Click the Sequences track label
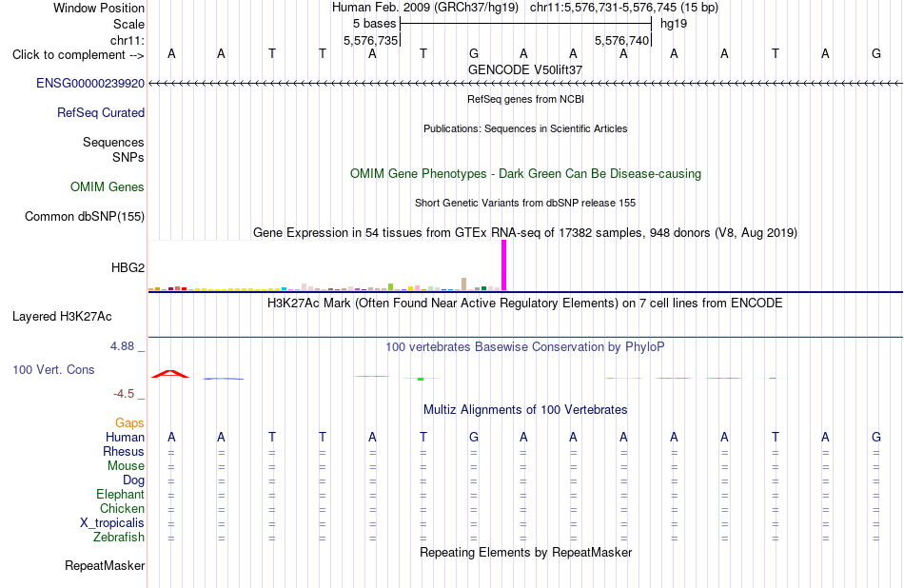 pos(113,143)
